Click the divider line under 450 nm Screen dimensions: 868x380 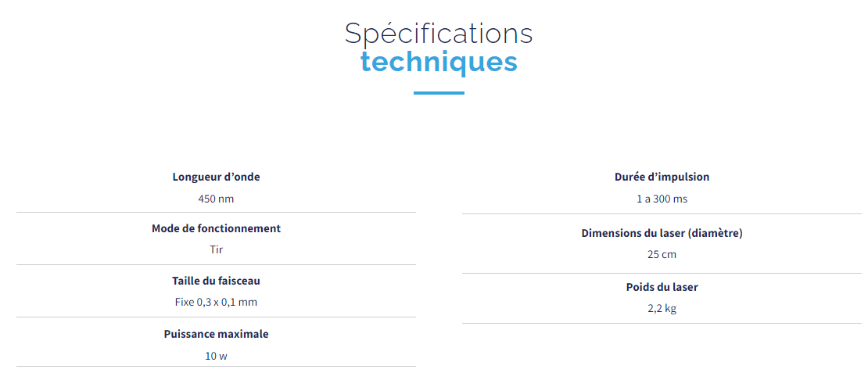click(216, 213)
